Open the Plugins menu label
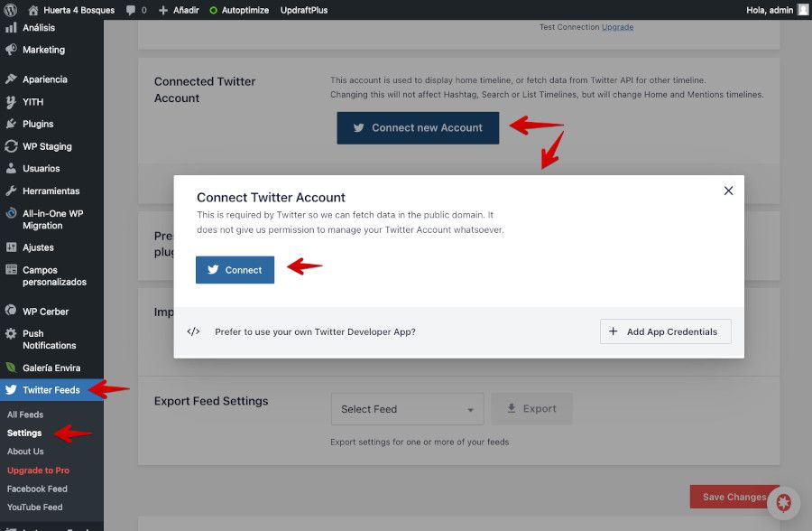The width and height of the screenshot is (812, 531). coord(38,124)
